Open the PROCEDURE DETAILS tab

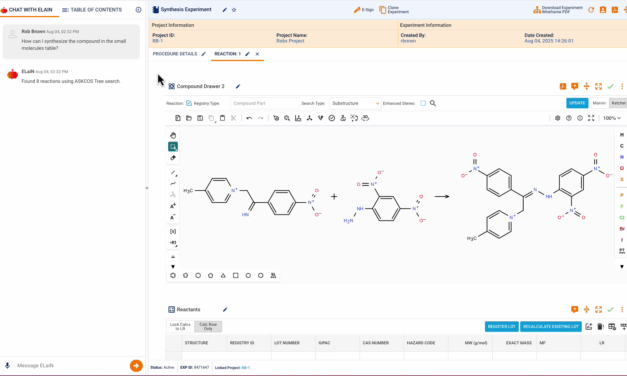(175, 54)
